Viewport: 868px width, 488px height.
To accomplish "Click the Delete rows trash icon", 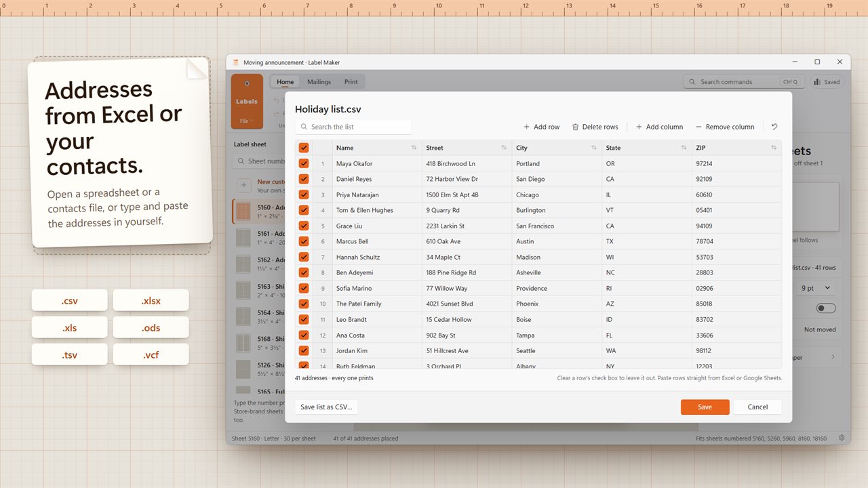I will [x=576, y=127].
